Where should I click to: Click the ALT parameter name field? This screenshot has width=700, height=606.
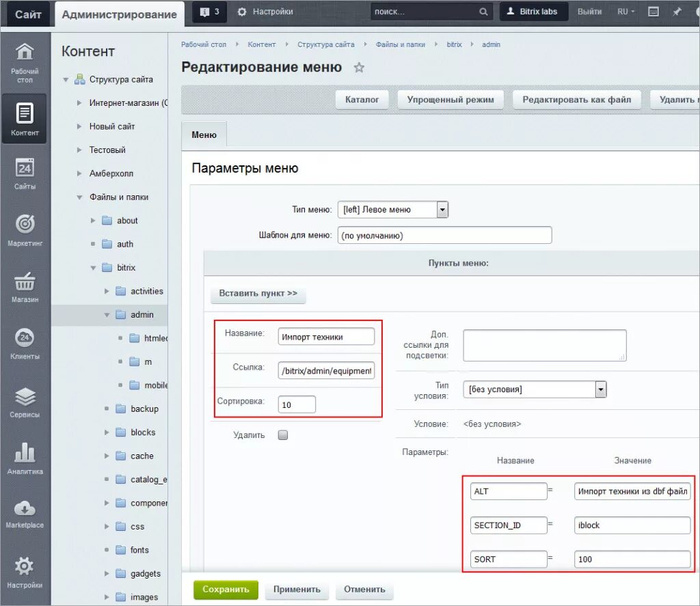(x=509, y=491)
